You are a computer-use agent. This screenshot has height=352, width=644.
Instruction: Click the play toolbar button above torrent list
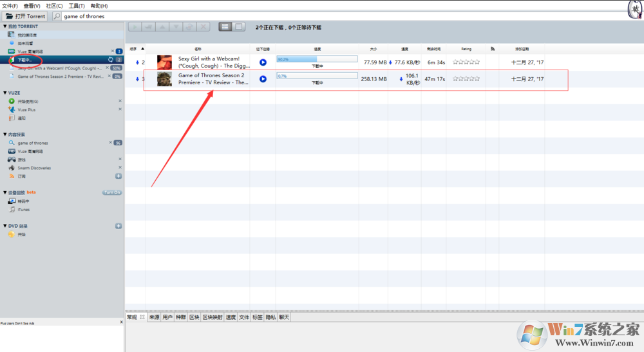pyautogui.click(x=135, y=27)
